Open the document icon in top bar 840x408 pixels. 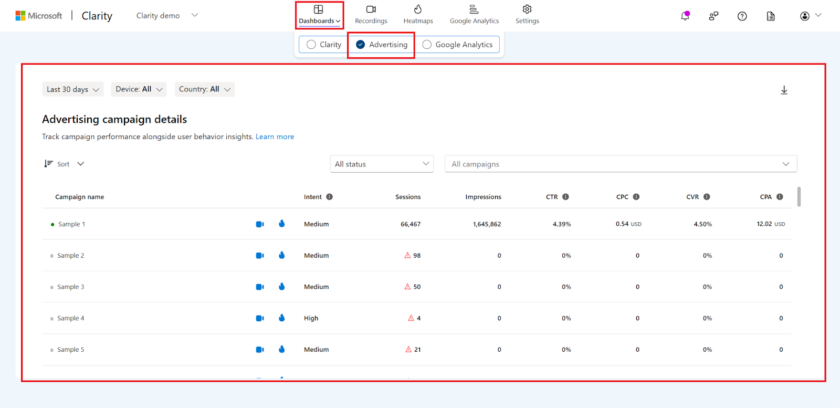[770, 16]
